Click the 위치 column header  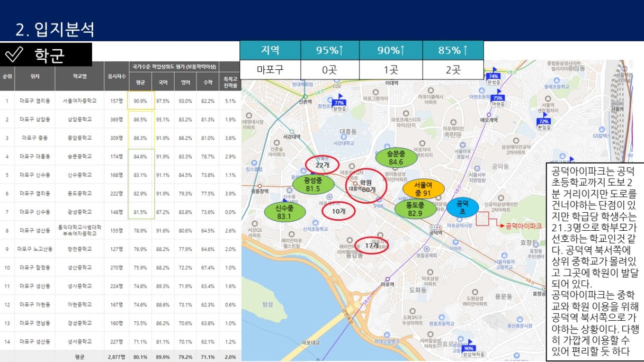point(35,76)
